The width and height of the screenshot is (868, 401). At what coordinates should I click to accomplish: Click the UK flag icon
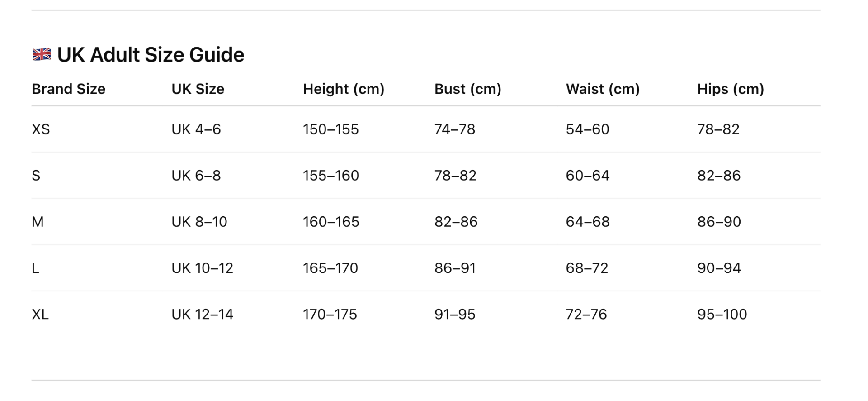pyautogui.click(x=42, y=55)
